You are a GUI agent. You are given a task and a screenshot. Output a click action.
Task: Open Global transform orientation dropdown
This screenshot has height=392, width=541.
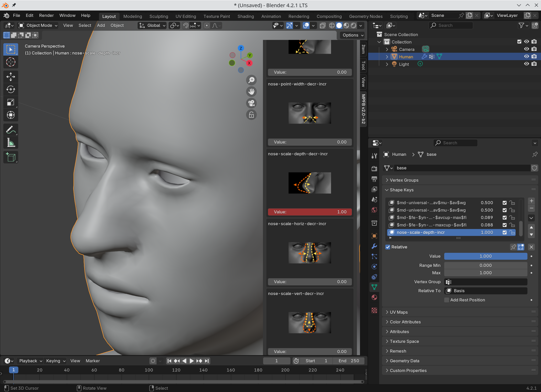tap(152, 25)
